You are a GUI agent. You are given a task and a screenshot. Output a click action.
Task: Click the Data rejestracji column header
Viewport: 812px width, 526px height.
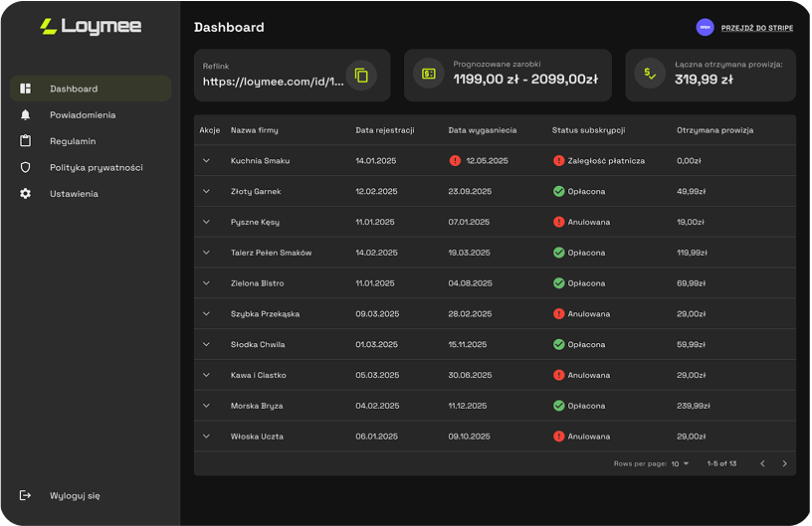(385, 130)
